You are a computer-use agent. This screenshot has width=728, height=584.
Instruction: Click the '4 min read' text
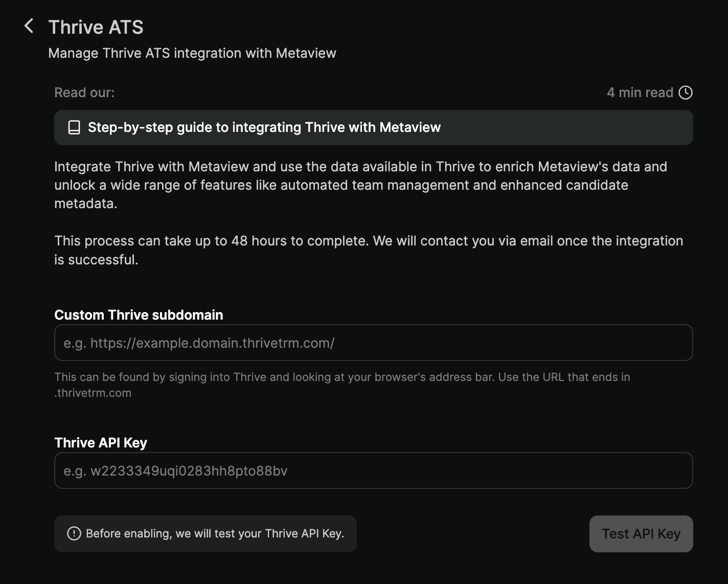[640, 93]
